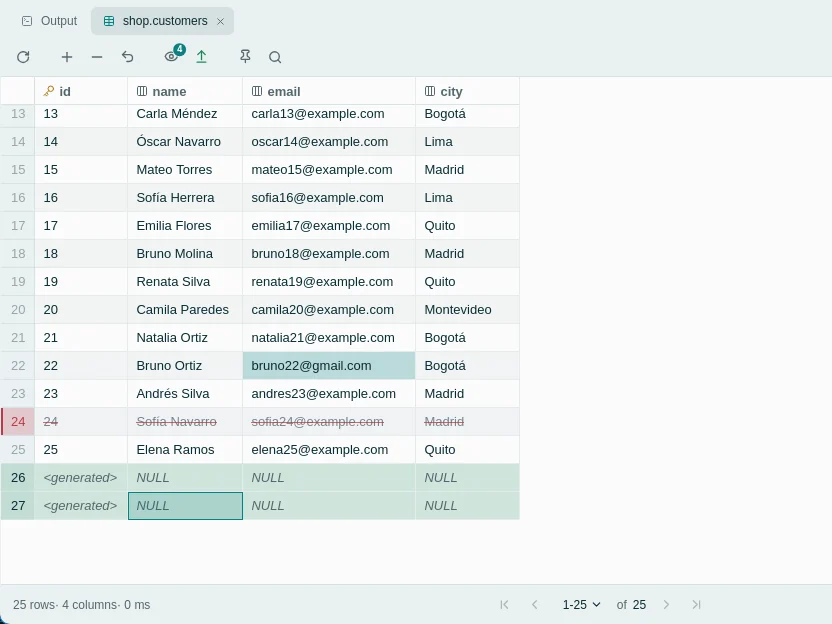Click the cell 'Camila Paredes'

pyautogui.click(x=185, y=309)
